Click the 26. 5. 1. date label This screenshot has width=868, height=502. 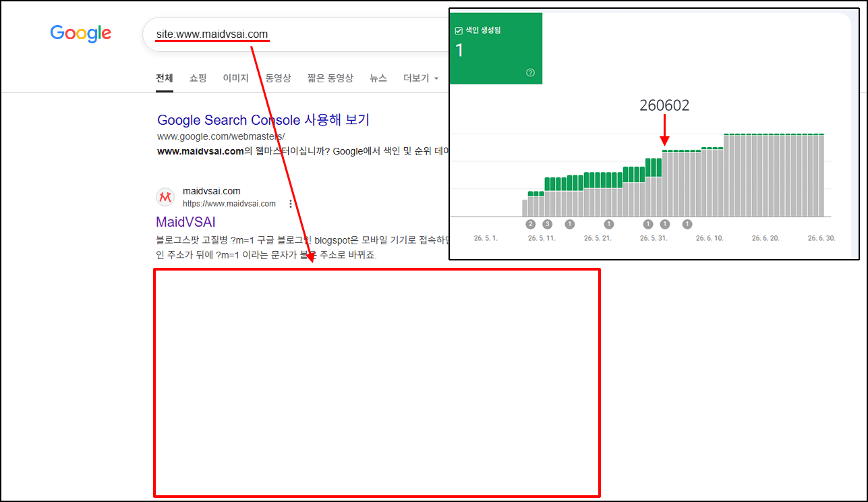coord(486,239)
